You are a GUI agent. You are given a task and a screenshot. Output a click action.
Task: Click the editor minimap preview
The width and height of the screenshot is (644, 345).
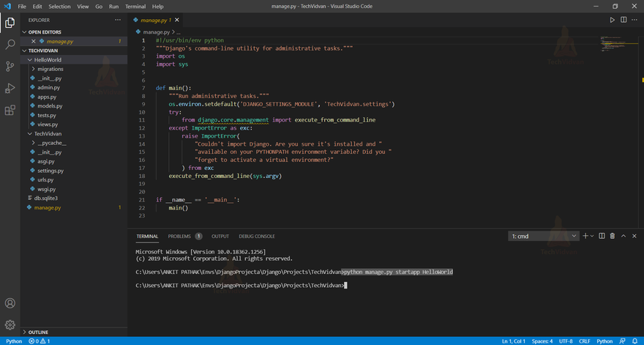610,44
